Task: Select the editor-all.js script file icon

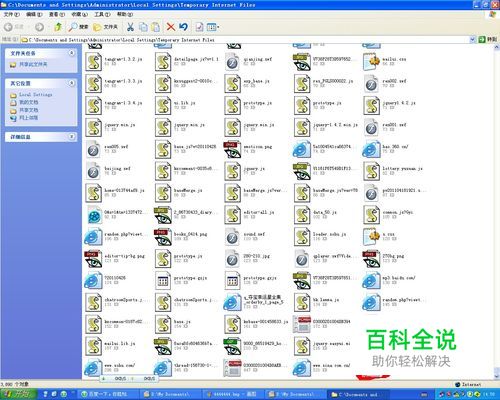Action: click(232, 215)
